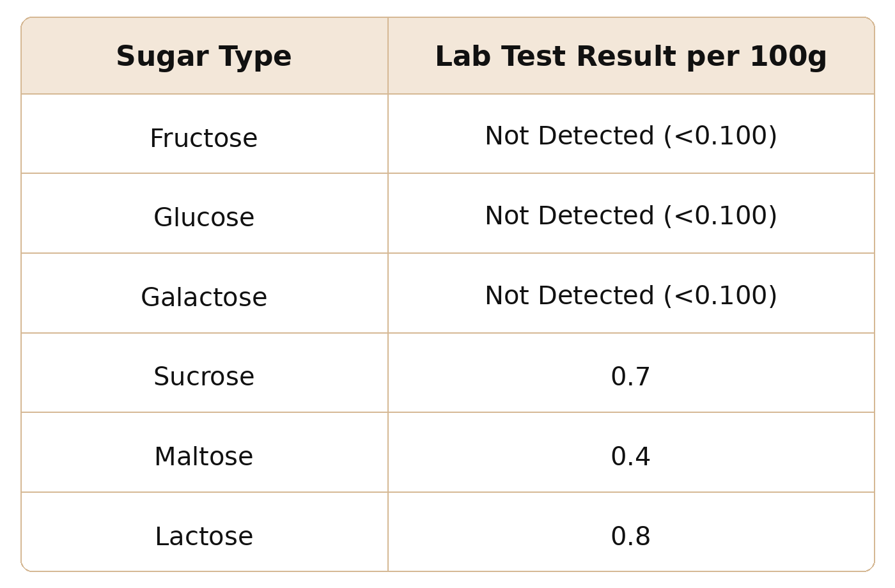The width and height of the screenshot is (895, 588).
Task: Click the (<0.100) text in Galactose row
Action: (x=720, y=296)
